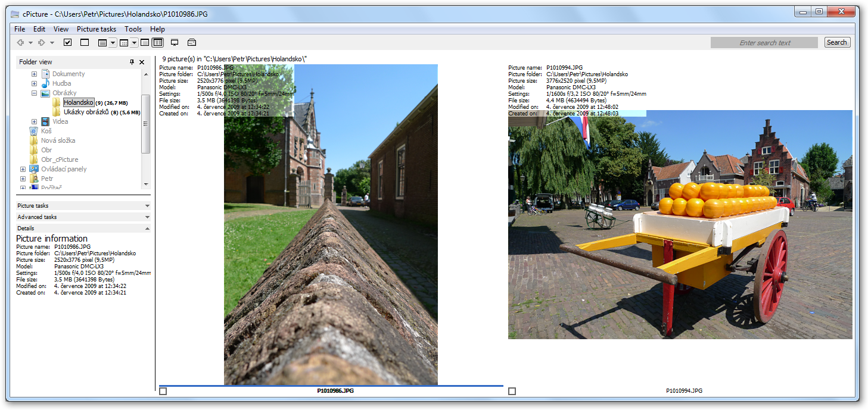Open the window layout dropdown arrow
This screenshot has width=868, height=410.
tap(113, 43)
